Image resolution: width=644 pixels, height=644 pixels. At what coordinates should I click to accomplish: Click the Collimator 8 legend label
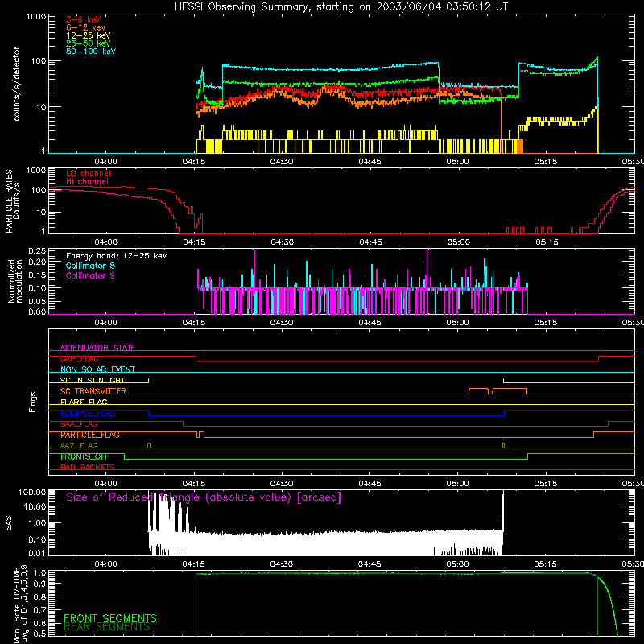(90, 266)
